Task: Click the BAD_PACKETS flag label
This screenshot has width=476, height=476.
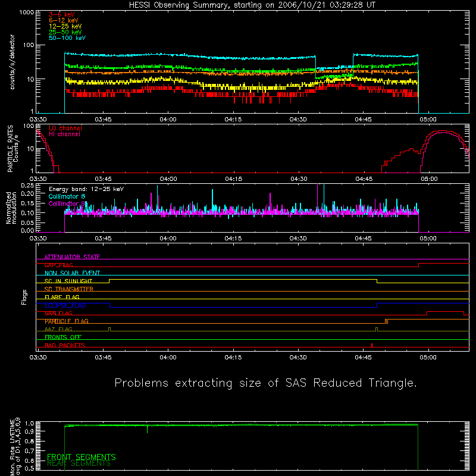Action: pyautogui.click(x=65, y=346)
